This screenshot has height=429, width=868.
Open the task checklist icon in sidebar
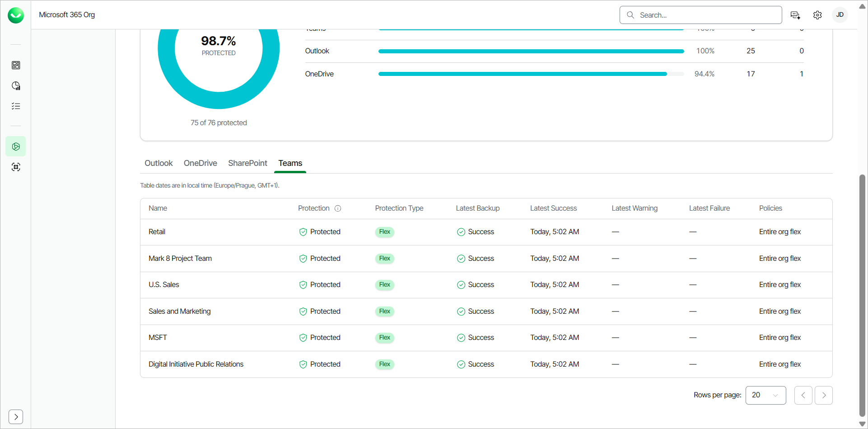coord(16,106)
